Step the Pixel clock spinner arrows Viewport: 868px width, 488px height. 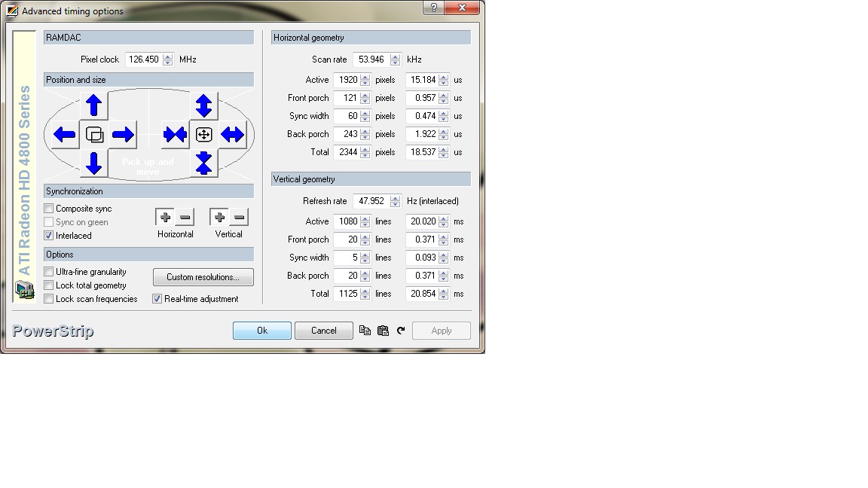coord(168,59)
